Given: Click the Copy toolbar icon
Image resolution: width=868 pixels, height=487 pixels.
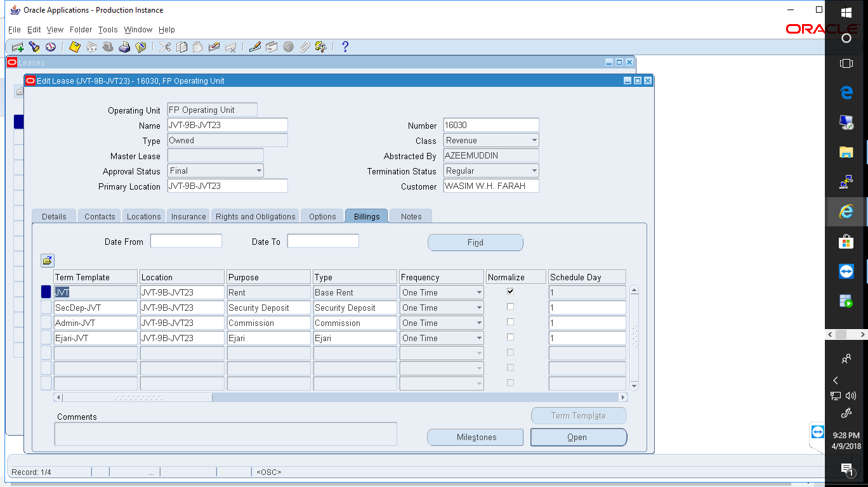Looking at the screenshot, I should [181, 47].
